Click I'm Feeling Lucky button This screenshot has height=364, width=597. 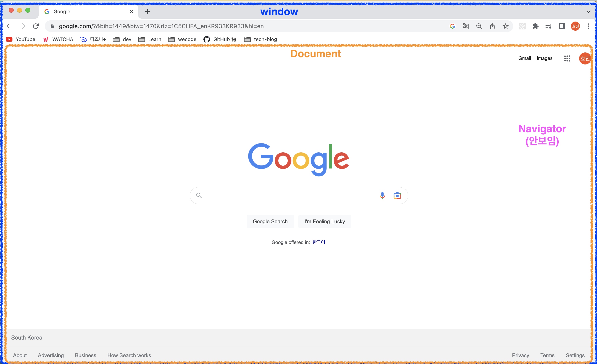pyautogui.click(x=324, y=221)
